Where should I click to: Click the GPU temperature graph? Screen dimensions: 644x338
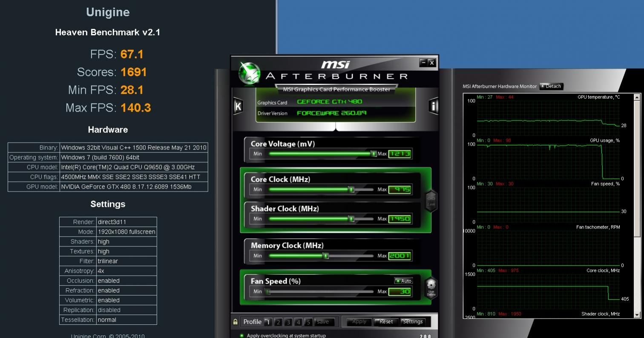[548, 118]
